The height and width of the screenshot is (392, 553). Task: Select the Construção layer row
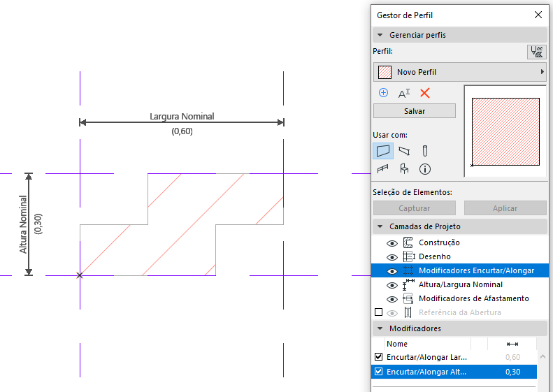(460, 242)
